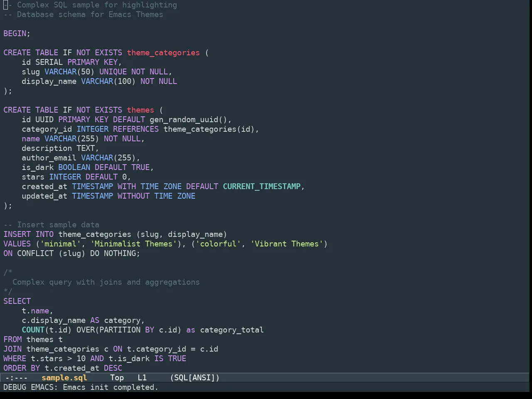Screen dimensions: 532x399
Task: Click 'Complex query with joins and aggregations' comment
Action: 106,282
